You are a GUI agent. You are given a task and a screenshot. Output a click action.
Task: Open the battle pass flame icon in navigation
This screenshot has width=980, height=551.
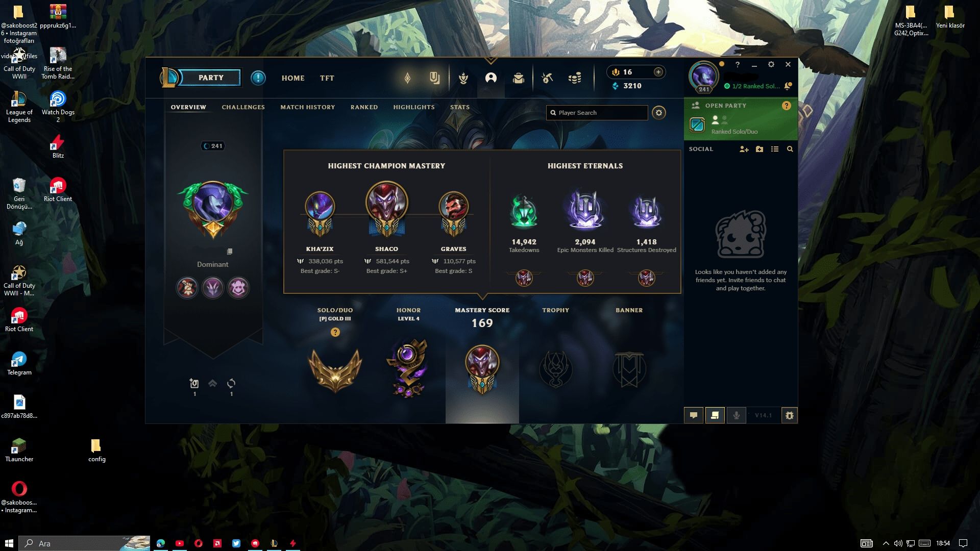[x=407, y=78]
